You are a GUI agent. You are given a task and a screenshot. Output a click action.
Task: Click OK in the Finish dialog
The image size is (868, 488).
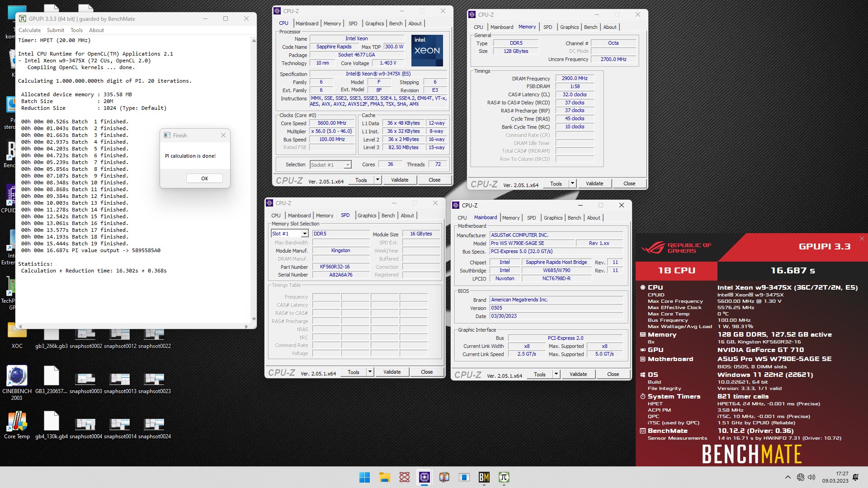[x=204, y=178]
